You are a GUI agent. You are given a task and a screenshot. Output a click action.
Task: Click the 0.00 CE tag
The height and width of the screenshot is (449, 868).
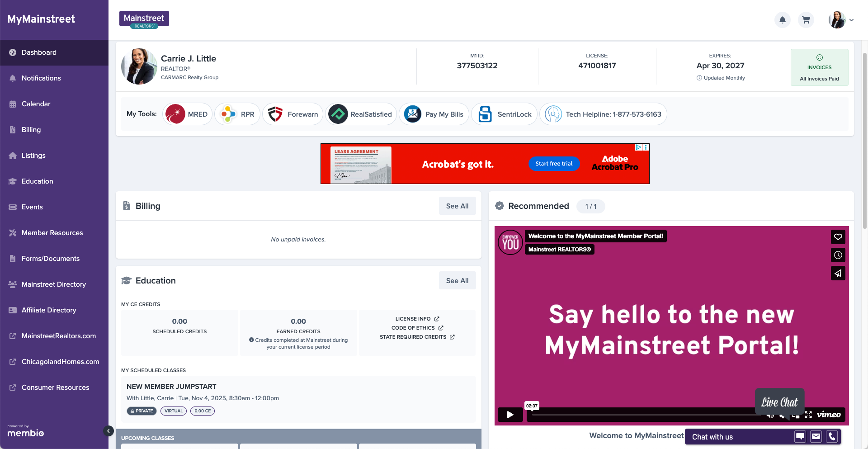[203, 411]
